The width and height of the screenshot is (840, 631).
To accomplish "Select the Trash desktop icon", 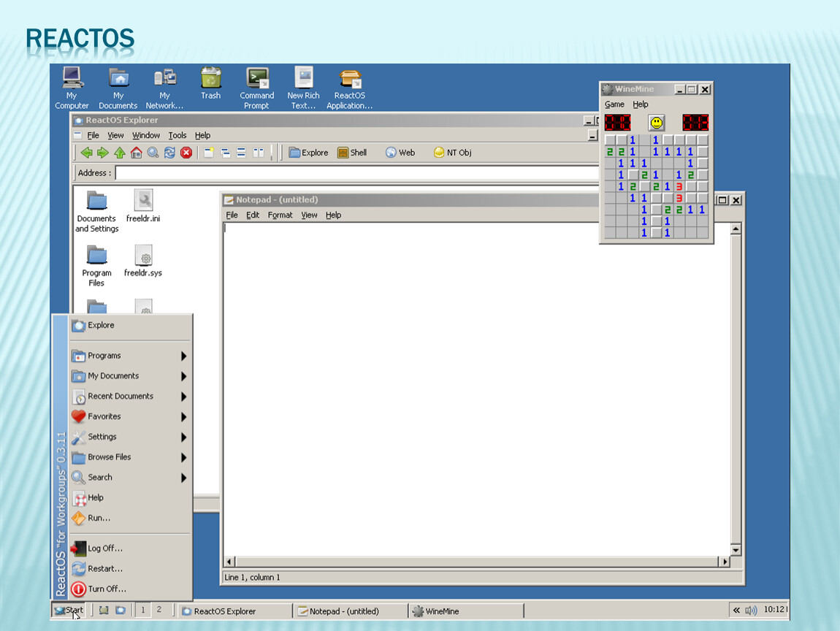I will click(x=210, y=83).
